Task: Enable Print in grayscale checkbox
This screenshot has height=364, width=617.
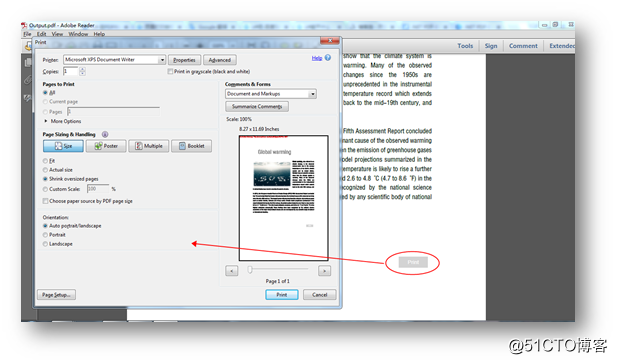Action: [170, 72]
